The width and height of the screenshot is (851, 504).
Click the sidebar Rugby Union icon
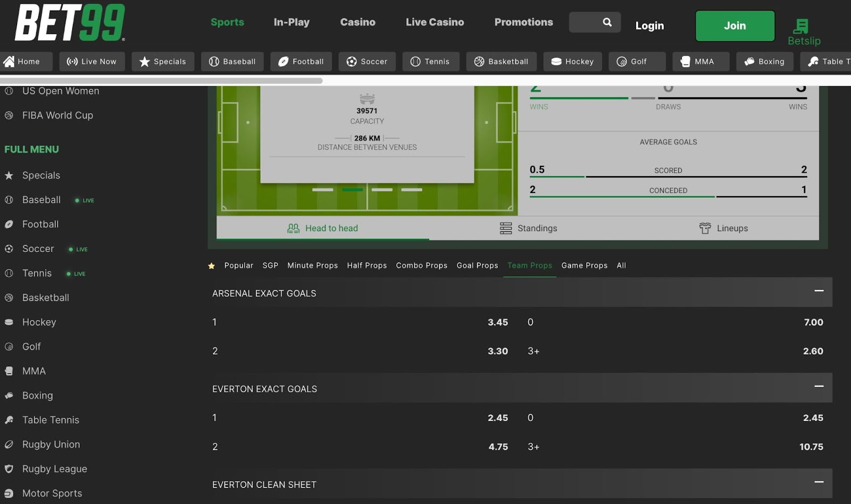[x=9, y=444]
